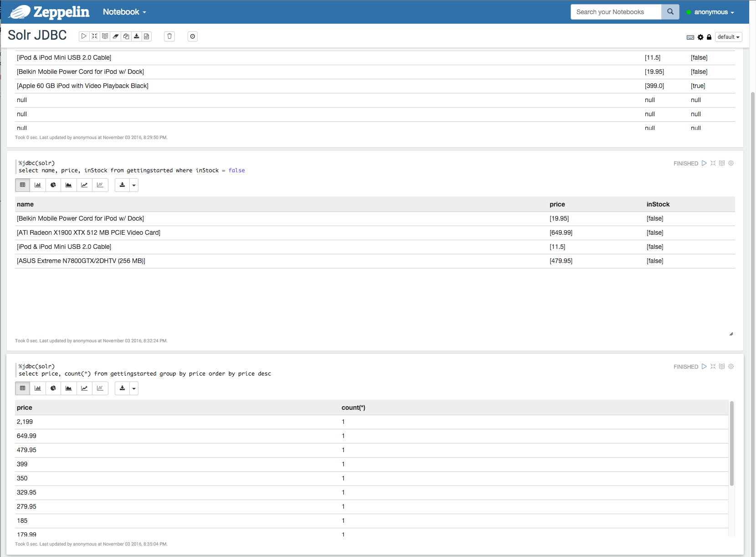756x557 pixels.
Task: Display the inStock query result as pie chart
Action: [x=53, y=185]
